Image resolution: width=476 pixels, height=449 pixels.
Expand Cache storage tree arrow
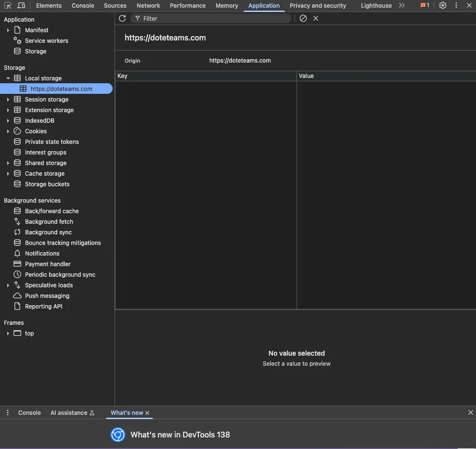[x=8, y=174]
